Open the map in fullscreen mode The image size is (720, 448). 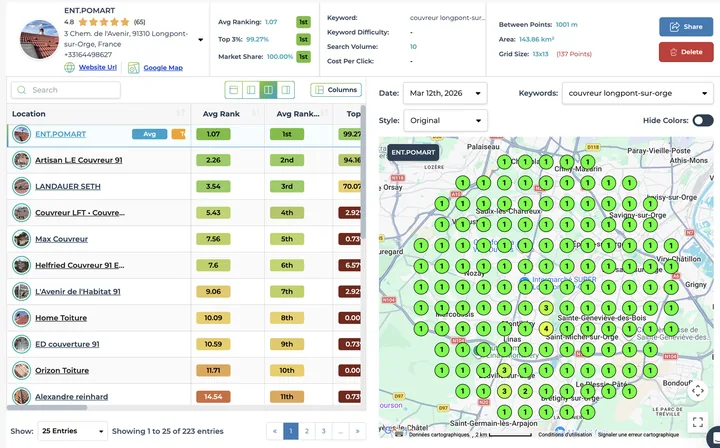(698, 422)
